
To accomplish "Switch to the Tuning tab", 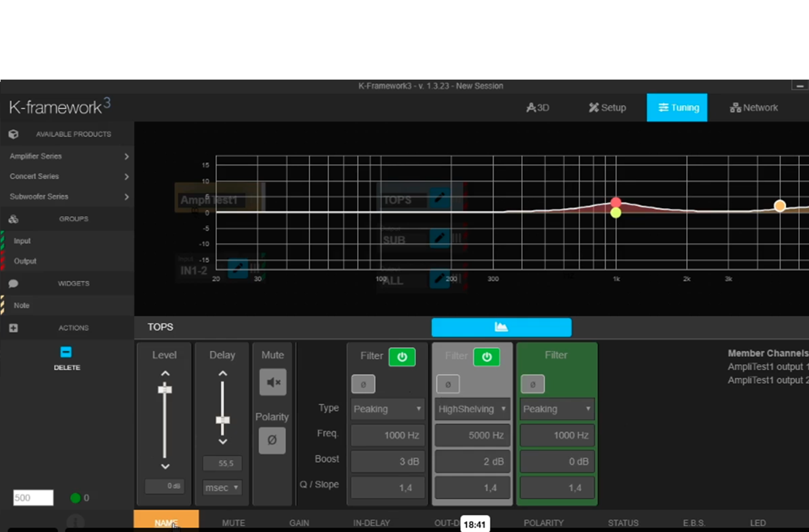I will (677, 107).
